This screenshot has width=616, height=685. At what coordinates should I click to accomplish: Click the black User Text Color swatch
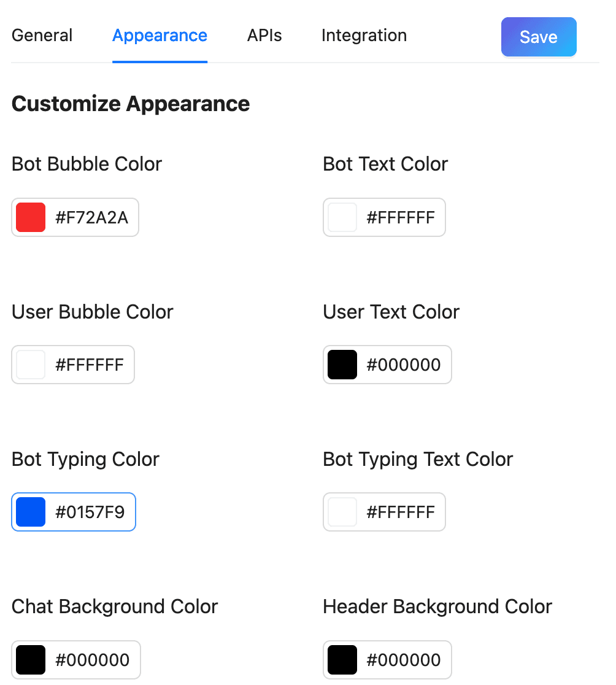342,365
